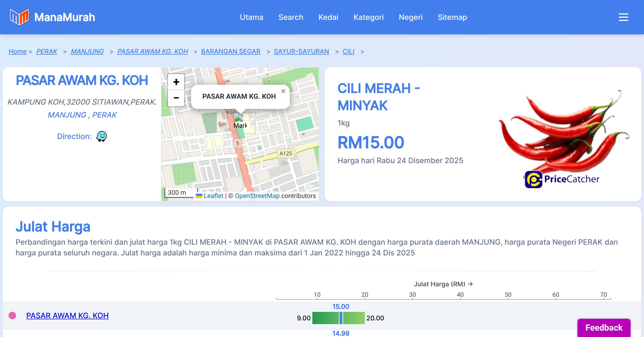Open the Search menu item

coord(291,17)
